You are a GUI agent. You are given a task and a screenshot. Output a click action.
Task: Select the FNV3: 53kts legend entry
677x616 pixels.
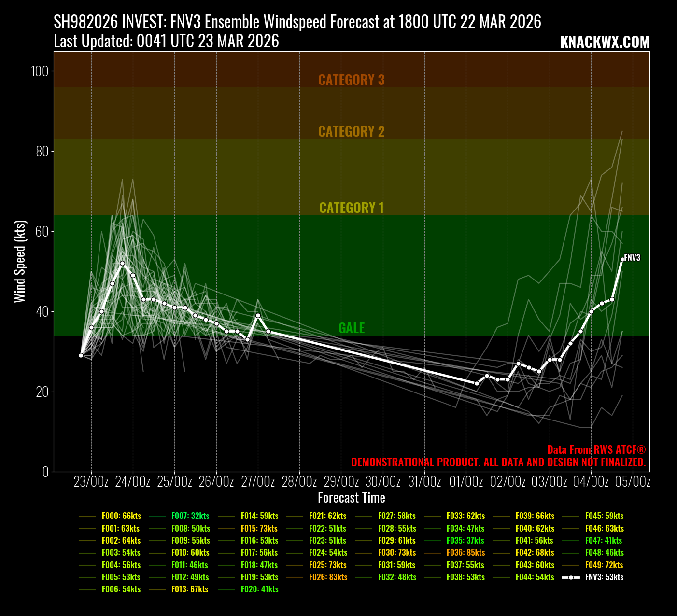click(x=604, y=577)
